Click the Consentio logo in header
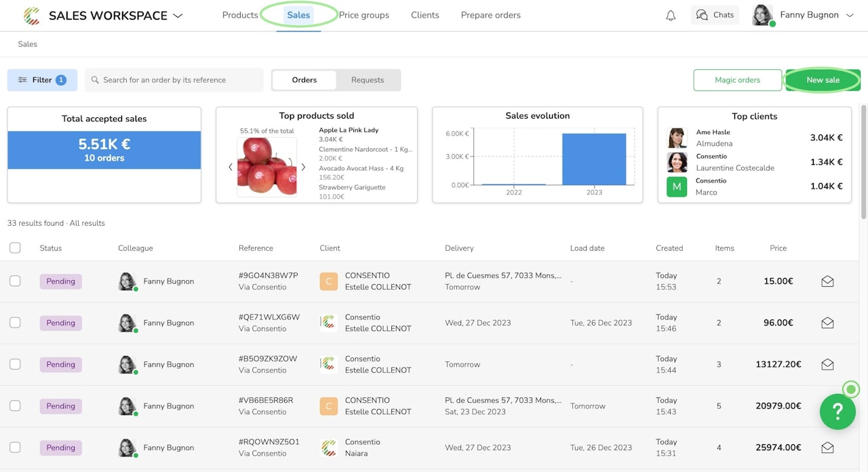 click(32, 15)
